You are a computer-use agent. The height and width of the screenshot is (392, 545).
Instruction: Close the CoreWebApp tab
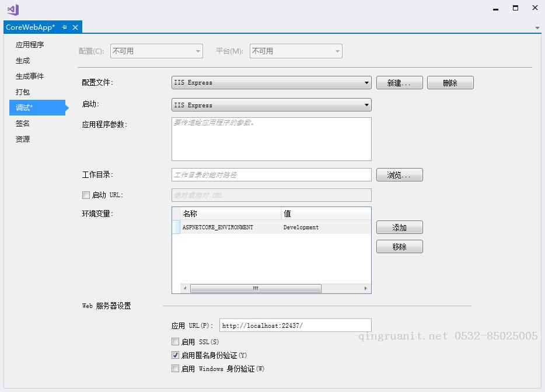click(75, 27)
